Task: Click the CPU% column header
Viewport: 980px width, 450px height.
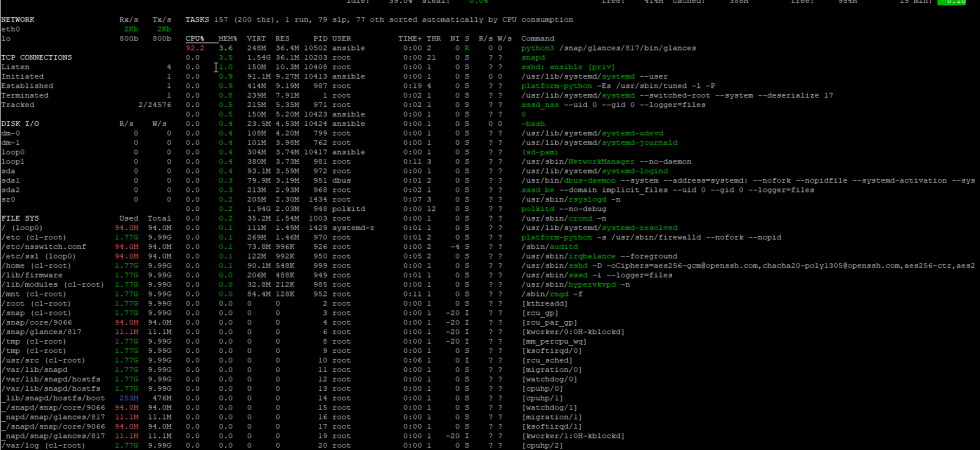Action: point(195,39)
